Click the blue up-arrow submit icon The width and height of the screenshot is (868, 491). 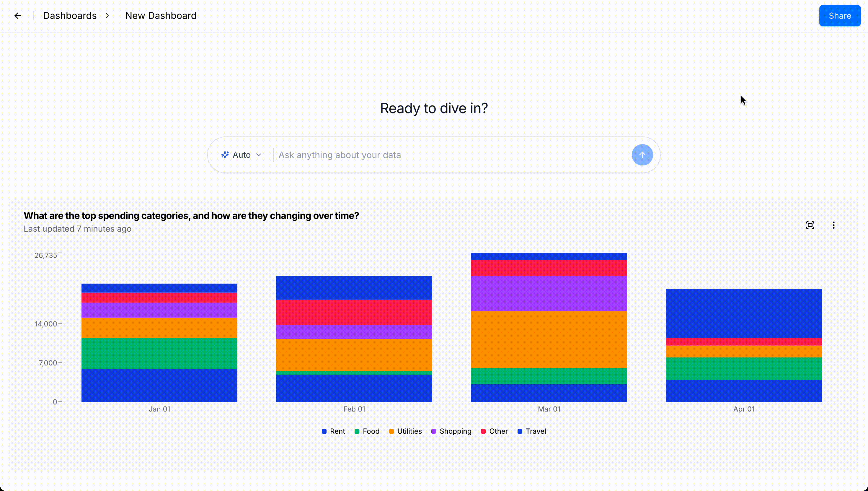(642, 155)
